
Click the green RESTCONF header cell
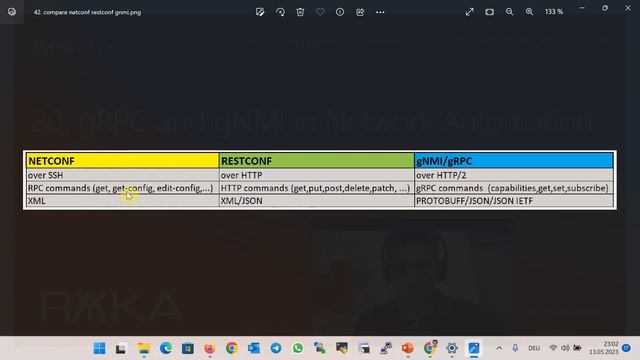[316, 161]
